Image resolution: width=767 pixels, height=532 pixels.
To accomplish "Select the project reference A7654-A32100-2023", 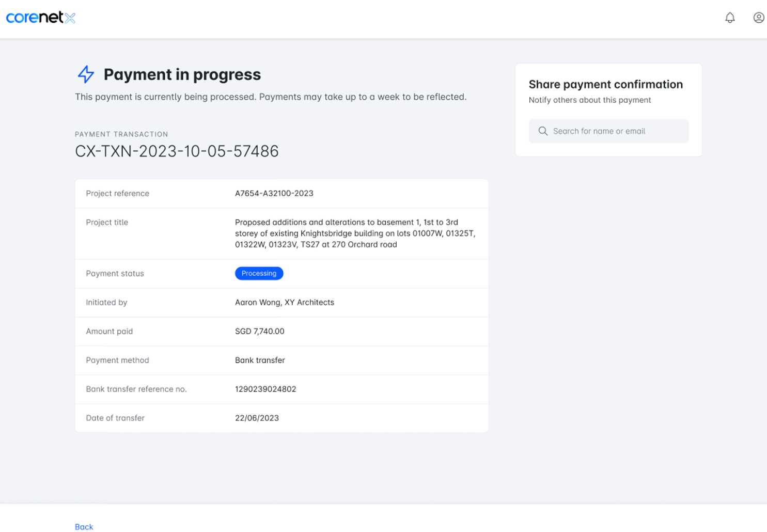I will (x=273, y=193).
